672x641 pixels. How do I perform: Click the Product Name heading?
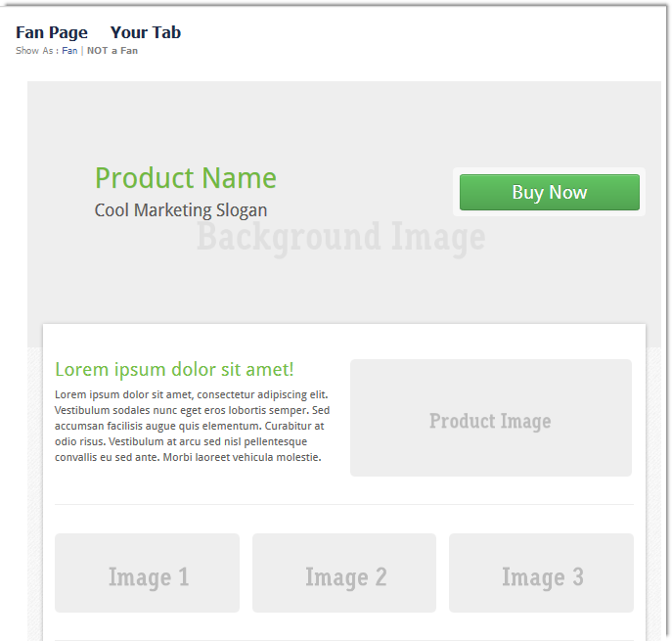click(x=185, y=178)
